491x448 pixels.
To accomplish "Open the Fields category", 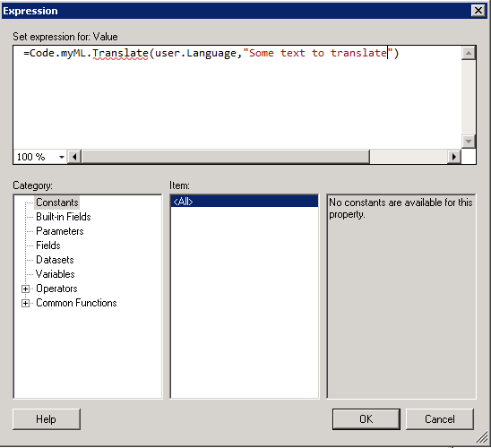I will pyautogui.click(x=47, y=246).
